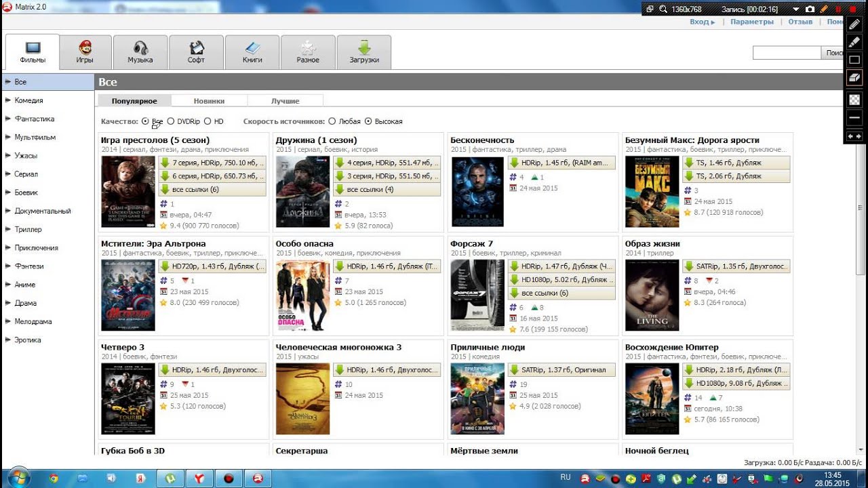Screen dimensions: 868x488
Task: Select Аниме genre in sidebar
Action: coord(47,285)
